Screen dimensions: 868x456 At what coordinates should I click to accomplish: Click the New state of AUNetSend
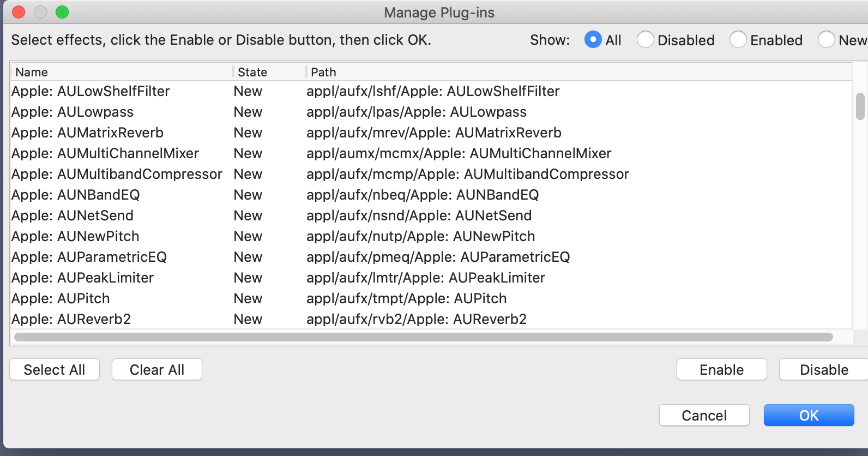pos(248,215)
